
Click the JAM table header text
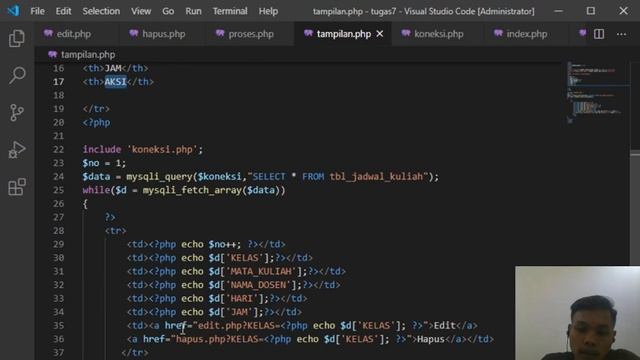point(113,68)
